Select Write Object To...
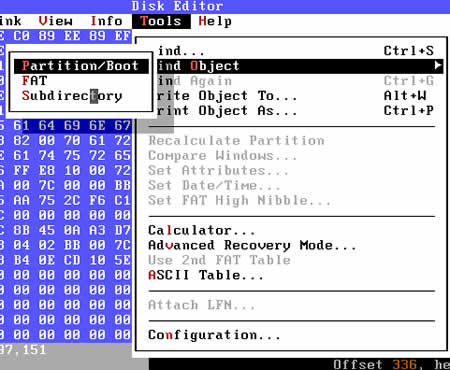450x370 pixels. 295,96
